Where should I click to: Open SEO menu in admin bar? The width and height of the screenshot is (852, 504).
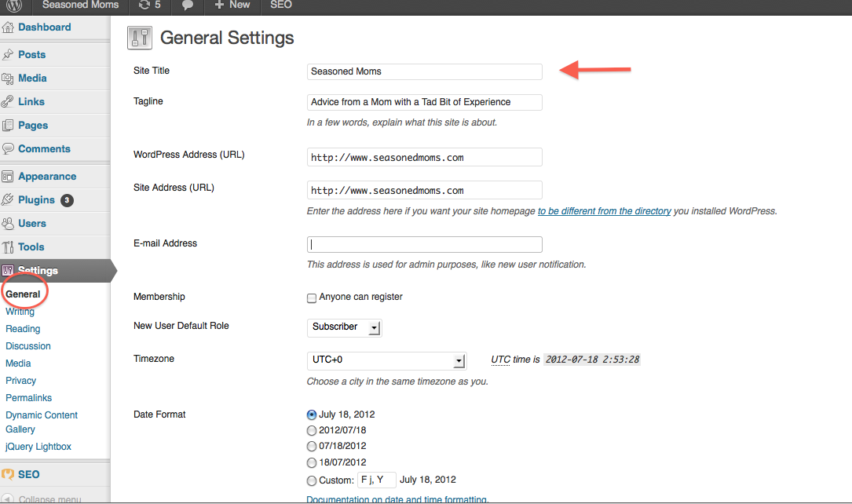coord(281,5)
